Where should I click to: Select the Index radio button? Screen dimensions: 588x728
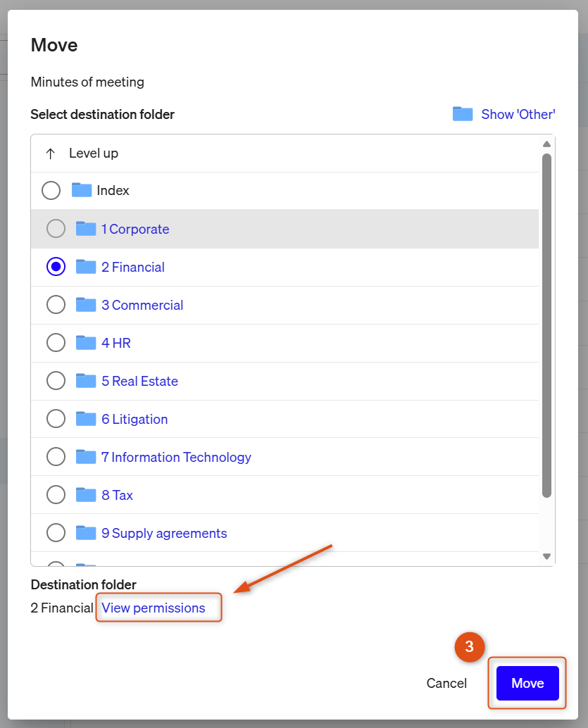click(x=51, y=190)
